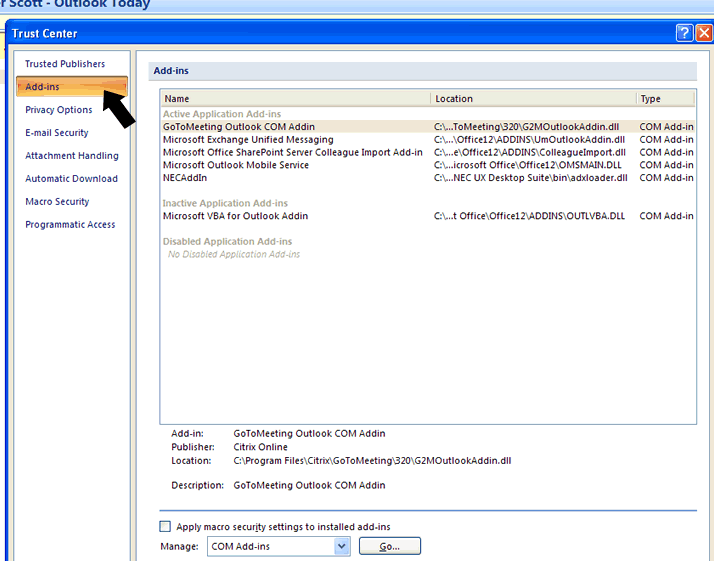Image resolution: width=714 pixels, height=561 pixels.
Task: Click the Active Application Add-ins group heading
Action: pyautogui.click(x=222, y=114)
